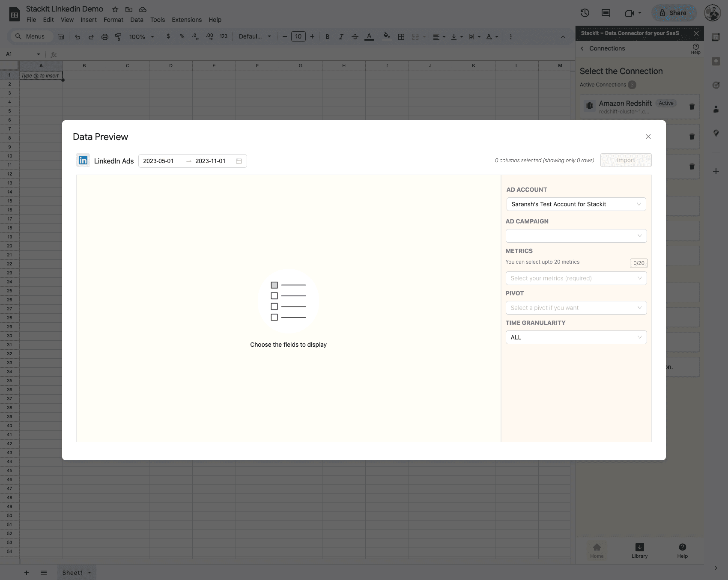Open horizontal align dropdown
Viewport: 728px width, 580px height.
pyautogui.click(x=439, y=37)
